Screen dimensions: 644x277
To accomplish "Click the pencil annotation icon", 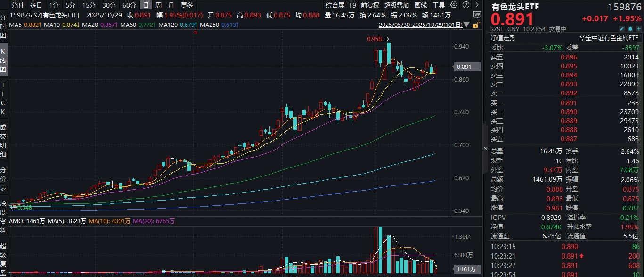I will coord(622,29).
